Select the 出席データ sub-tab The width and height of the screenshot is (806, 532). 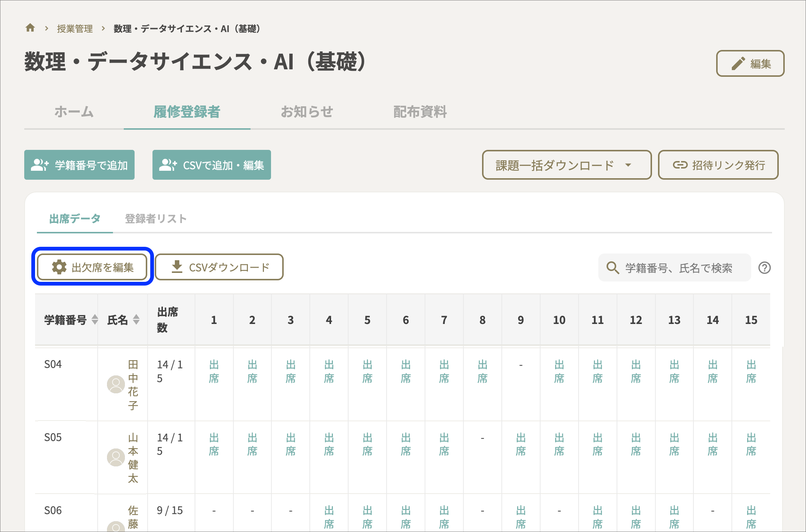pos(75,218)
